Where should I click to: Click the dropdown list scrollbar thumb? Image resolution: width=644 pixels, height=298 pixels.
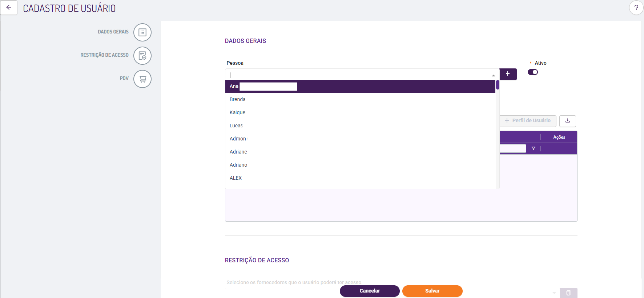tap(498, 85)
